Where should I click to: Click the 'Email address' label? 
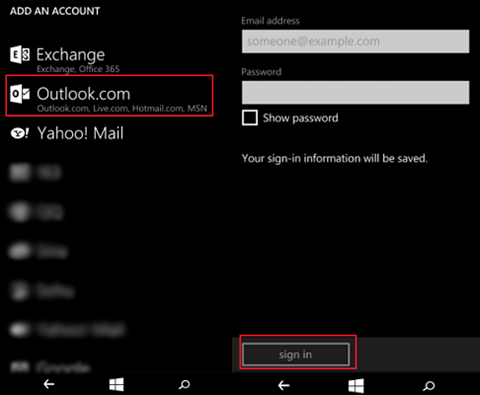click(270, 21)
